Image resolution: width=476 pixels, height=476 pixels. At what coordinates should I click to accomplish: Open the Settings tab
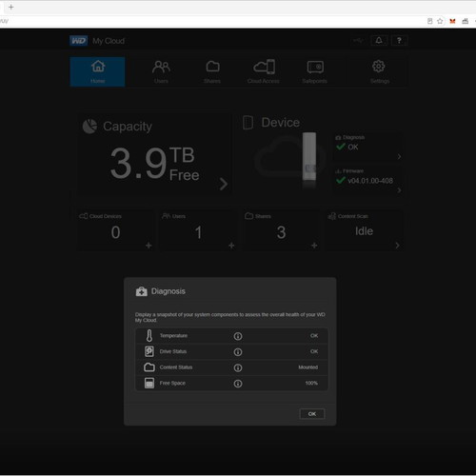(380, 71)
